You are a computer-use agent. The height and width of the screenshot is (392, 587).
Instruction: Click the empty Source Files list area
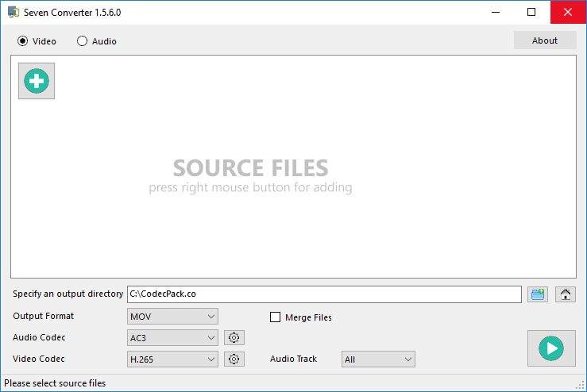click(293, 222)
